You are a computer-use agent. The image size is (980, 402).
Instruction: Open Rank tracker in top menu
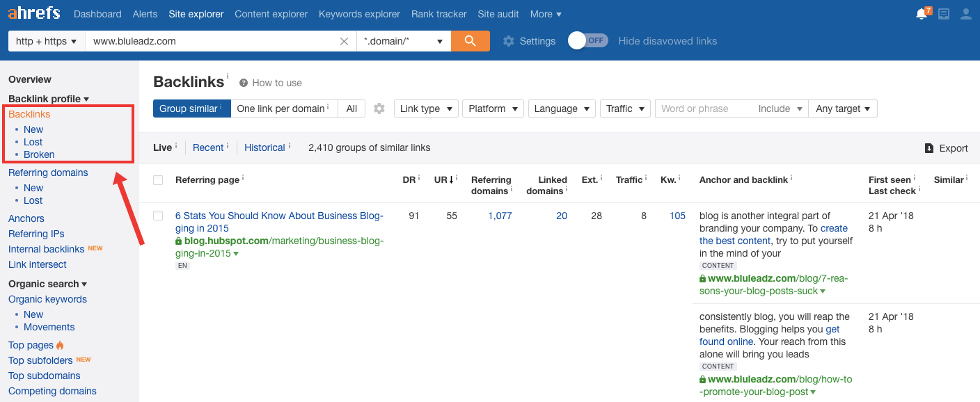(439, 14)
